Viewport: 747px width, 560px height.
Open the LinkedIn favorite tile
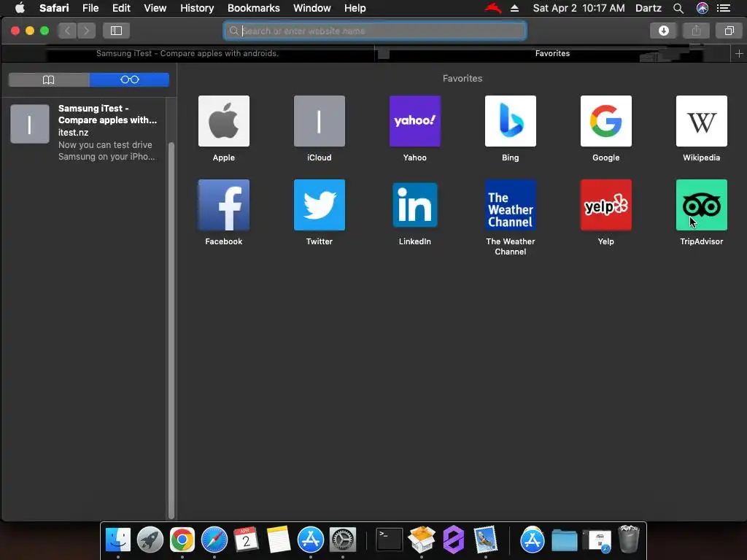pos(414,205)
